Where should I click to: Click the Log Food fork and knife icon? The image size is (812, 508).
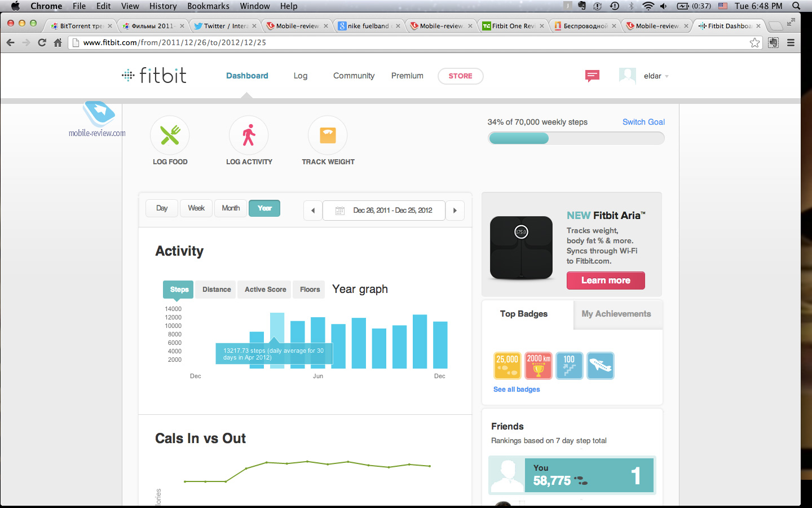[170, 135]
